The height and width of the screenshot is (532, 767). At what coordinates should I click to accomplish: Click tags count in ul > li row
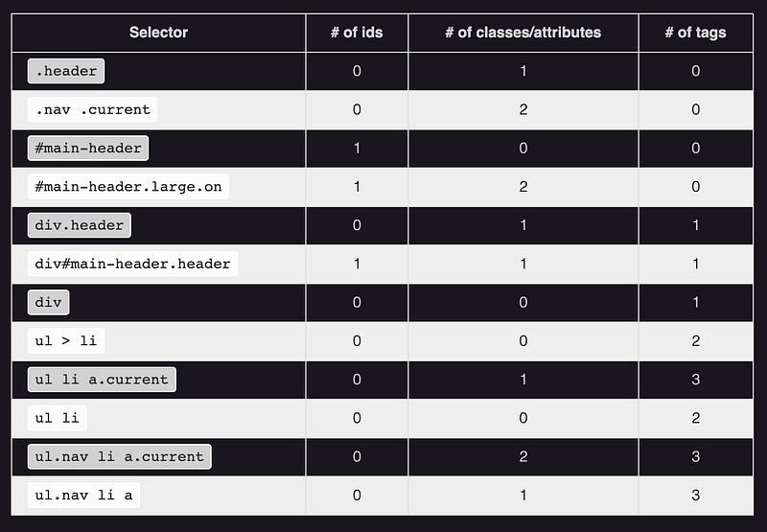tap(695, 340)
